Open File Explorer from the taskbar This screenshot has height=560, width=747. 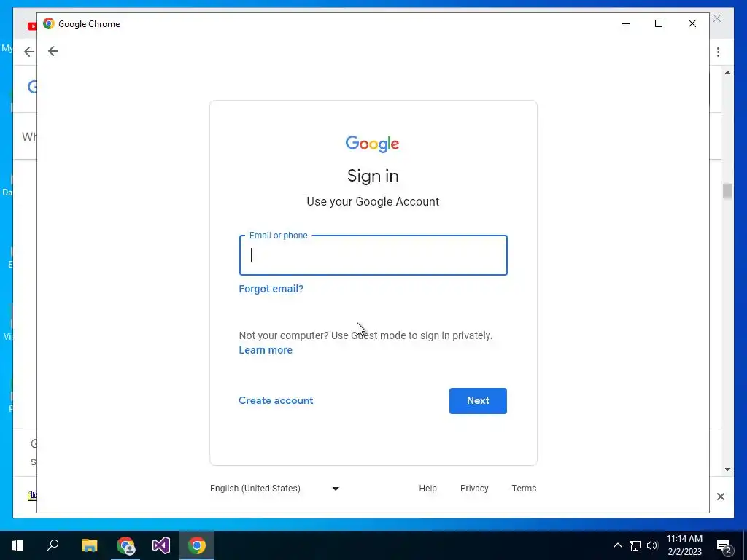(x=89, y=545)
